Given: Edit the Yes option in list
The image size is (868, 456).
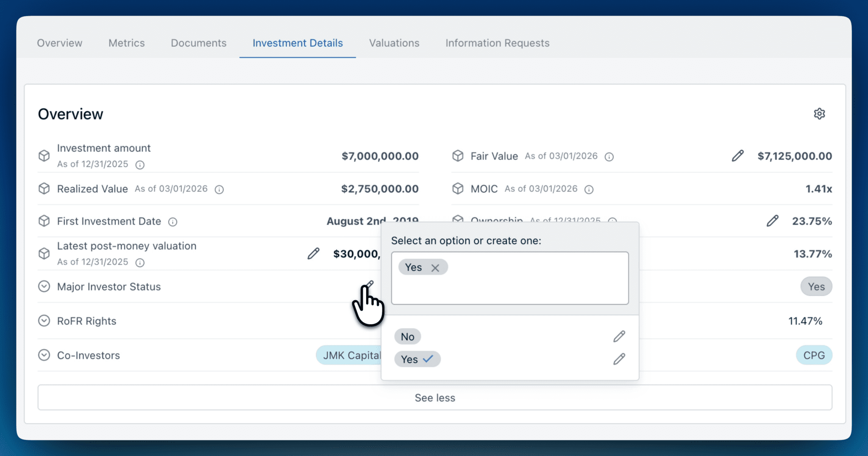Looking at the screenshot, I should (619, 359).
